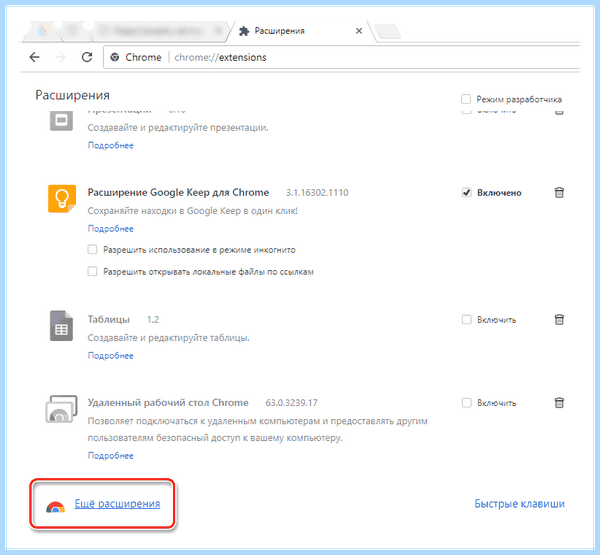Open Подробнее link under Презентации
Image resolution: width=600 pixels, height=555 pixels.
coord(111,145)
